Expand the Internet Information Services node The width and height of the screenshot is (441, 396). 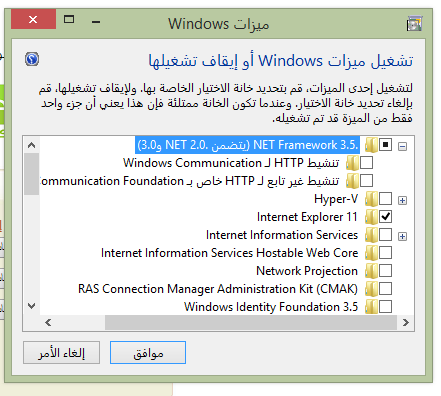click(x=402, y=236)
